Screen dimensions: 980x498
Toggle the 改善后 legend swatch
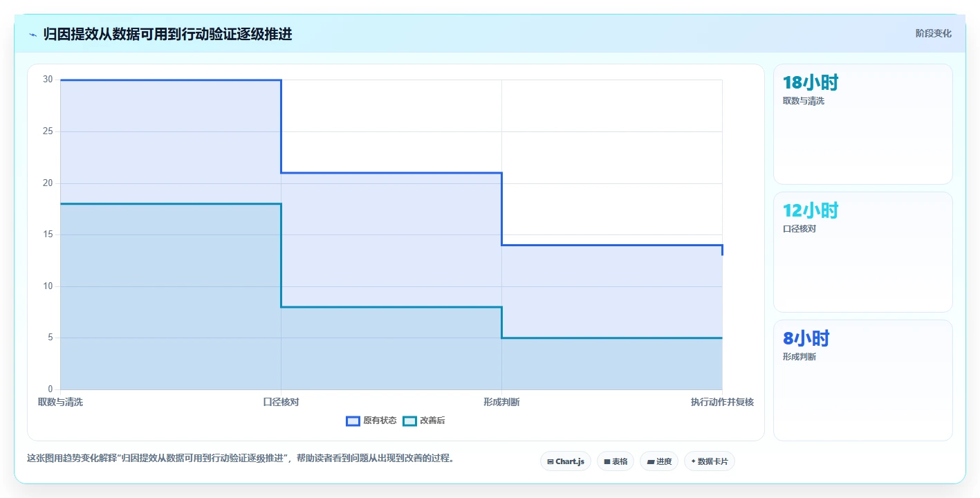(x=409, y=421)
